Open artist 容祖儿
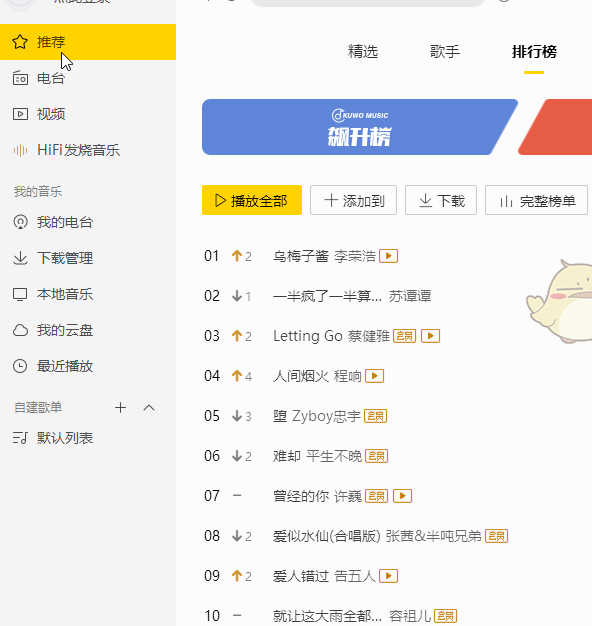The width and height of the screenshot is (592, 626). (x=410, y=616)
